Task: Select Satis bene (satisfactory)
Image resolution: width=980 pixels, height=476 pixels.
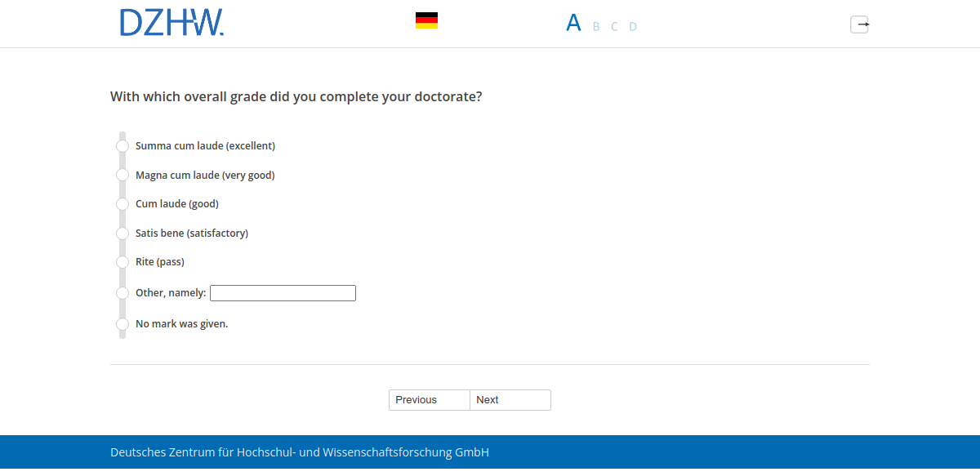Action: pyautogui.click(x=122, y=233)
